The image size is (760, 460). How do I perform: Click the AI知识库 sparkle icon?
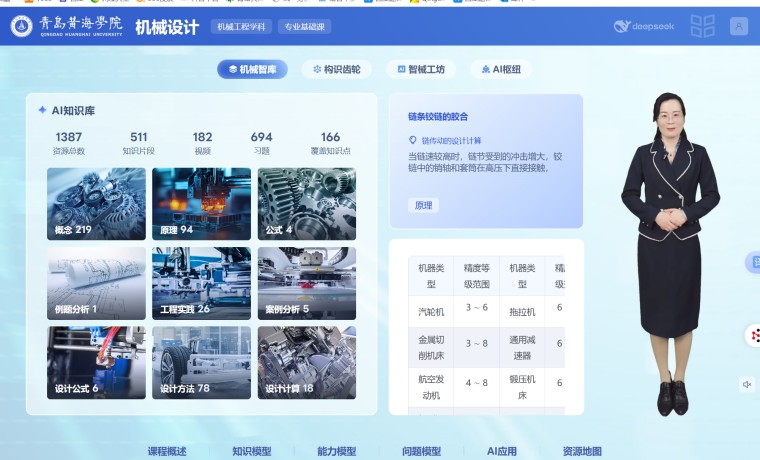(42, 110)
